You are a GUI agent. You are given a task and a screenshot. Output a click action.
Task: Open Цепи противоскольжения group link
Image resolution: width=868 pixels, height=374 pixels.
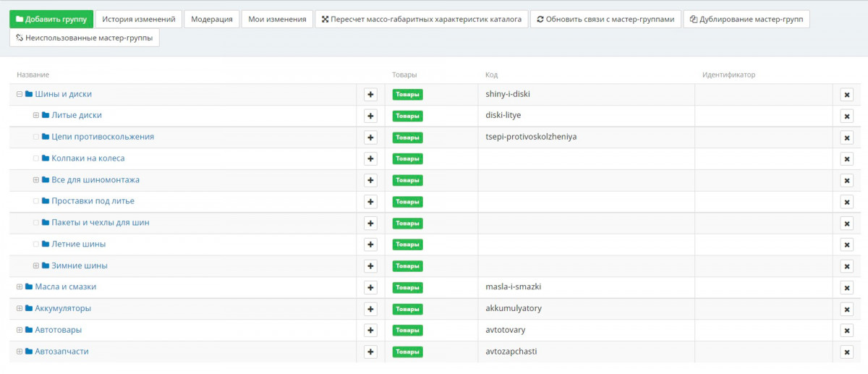[x=102, y=137]
